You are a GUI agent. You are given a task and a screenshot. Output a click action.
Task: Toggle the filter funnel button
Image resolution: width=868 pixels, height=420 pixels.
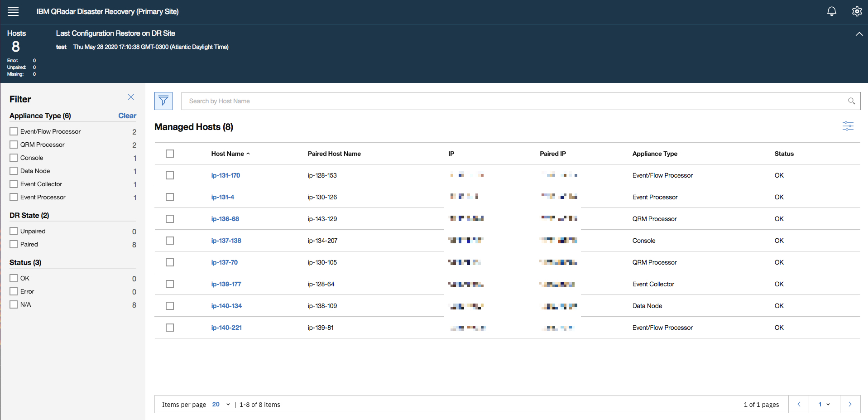pos(163,101)
